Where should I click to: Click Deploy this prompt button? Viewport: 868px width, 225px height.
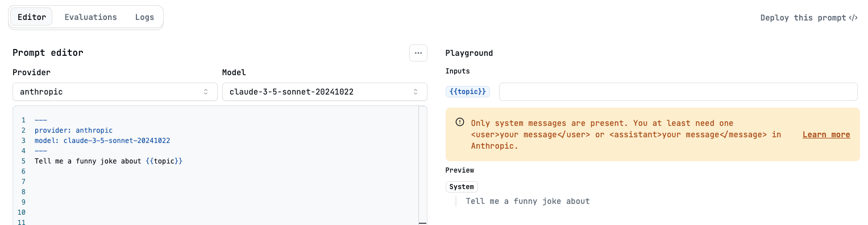[809, 18]
